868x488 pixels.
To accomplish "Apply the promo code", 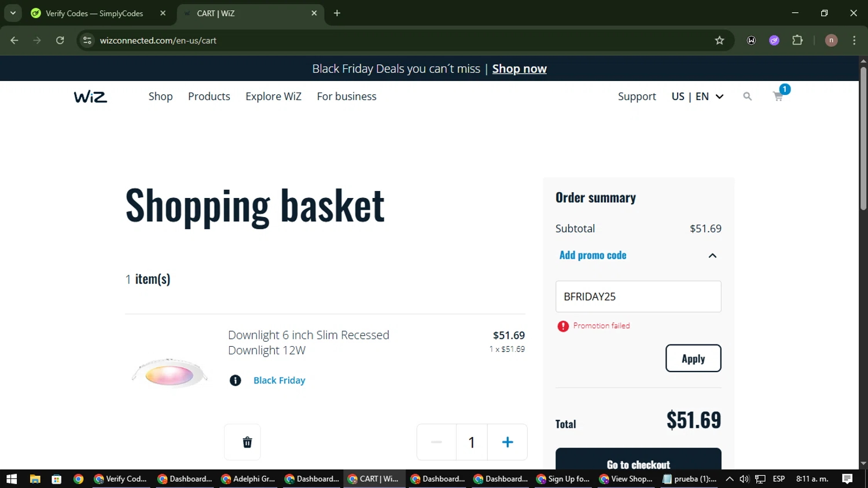I will pyautogui.click(x=693, y=358).
